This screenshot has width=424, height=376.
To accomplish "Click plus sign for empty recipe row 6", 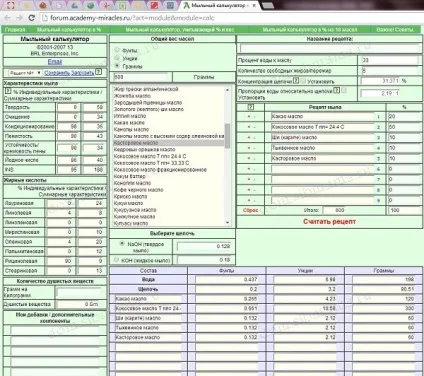I will coord(249,169).
